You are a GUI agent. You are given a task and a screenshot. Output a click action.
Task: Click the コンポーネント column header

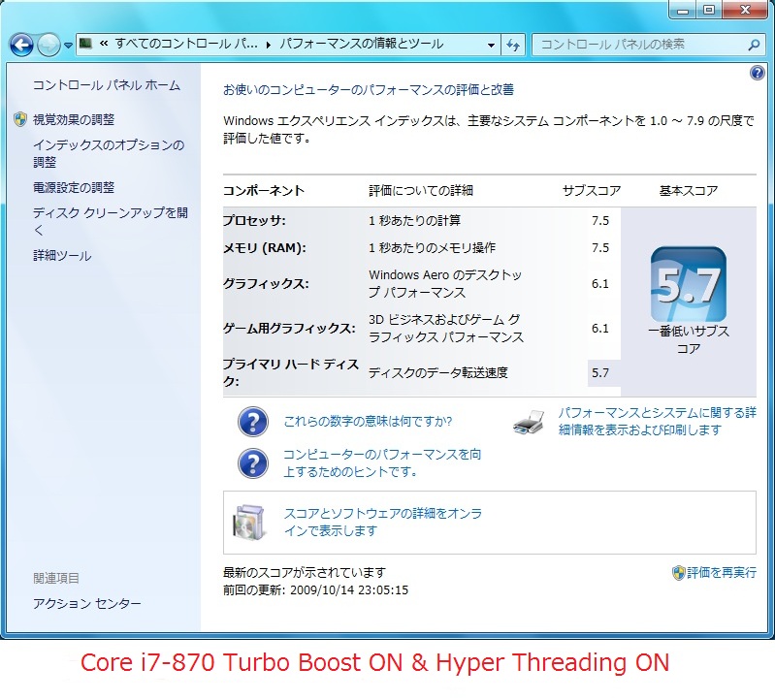(264, 191)
